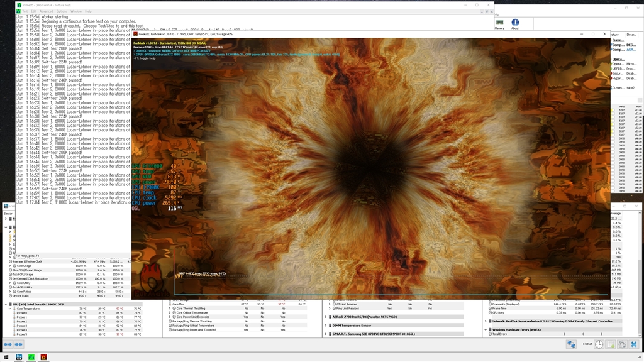Click the Windows Start button
The height and width of the screenshot is (362, 644).
(7, 358)
